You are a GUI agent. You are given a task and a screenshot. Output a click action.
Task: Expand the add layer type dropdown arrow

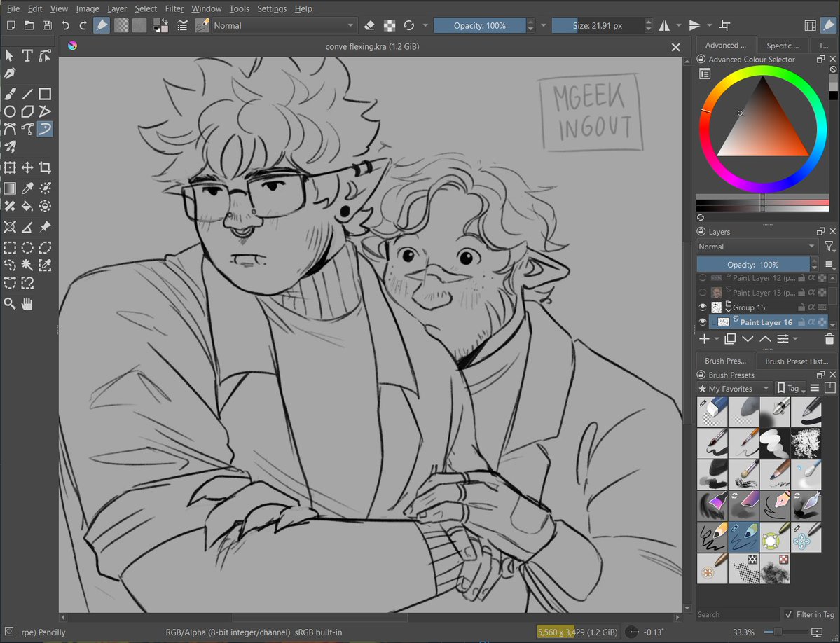point(717,339)
